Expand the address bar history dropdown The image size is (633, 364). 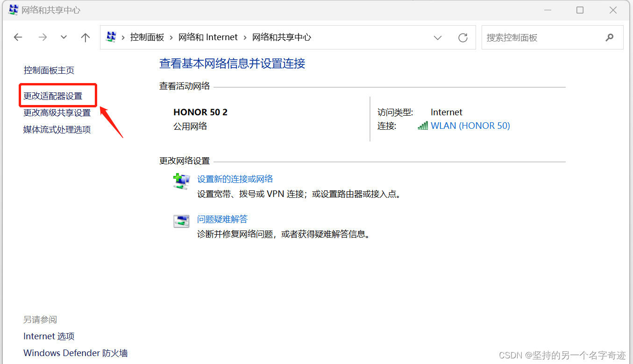tap(438, 38)
